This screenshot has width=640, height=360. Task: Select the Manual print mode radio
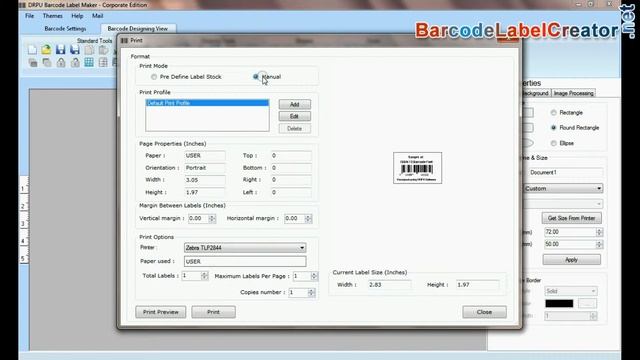(256, 76)
